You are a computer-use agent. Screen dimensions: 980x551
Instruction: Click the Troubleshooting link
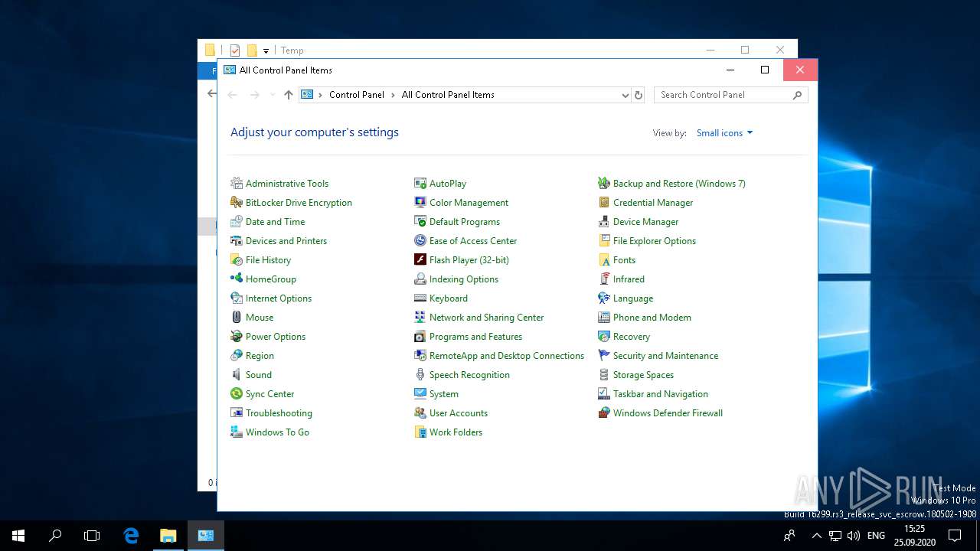tap(279, 413)
